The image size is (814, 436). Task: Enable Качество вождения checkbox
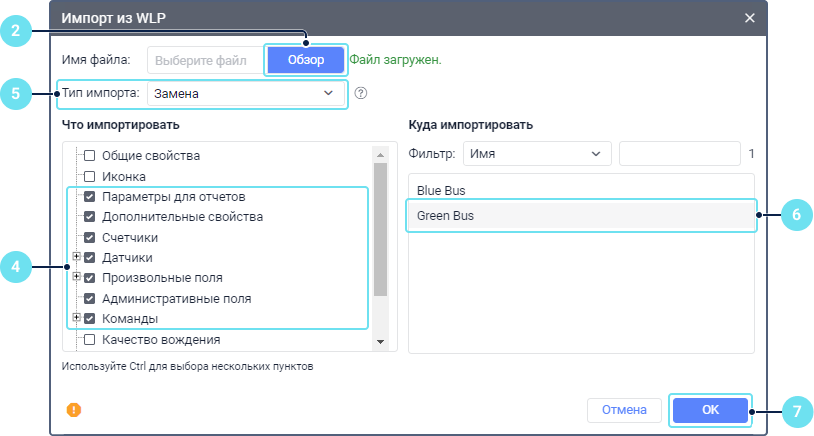[89, 340]
